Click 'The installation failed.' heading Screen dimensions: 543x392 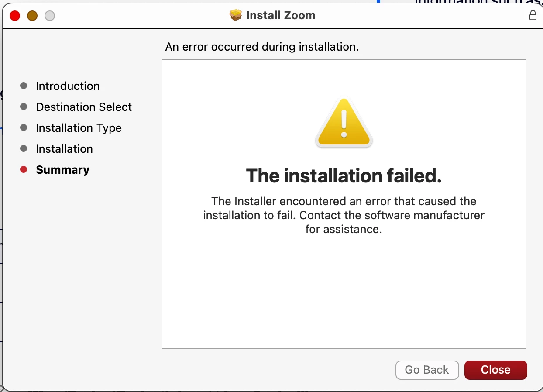344,176
